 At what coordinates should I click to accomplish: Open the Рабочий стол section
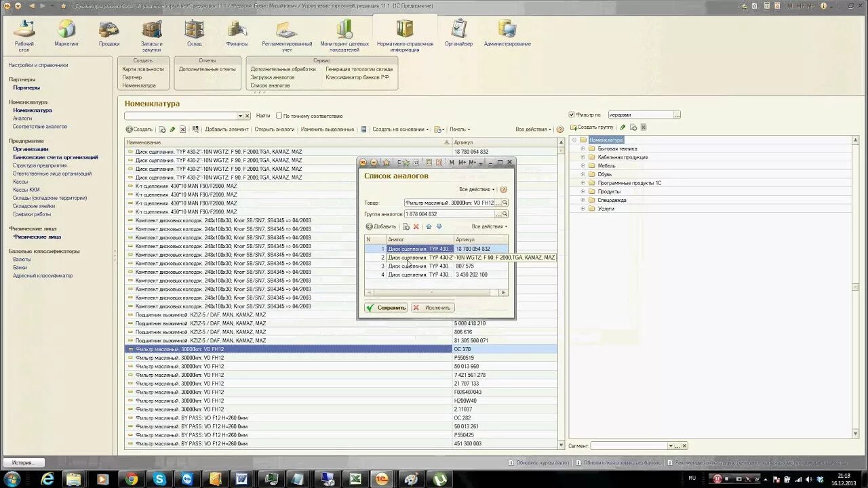point(24,35)
